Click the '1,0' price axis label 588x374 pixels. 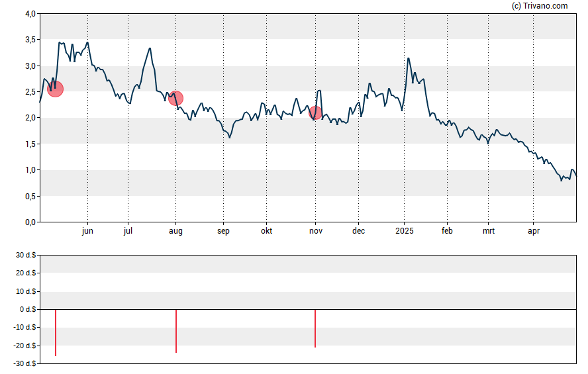[30, 170]
